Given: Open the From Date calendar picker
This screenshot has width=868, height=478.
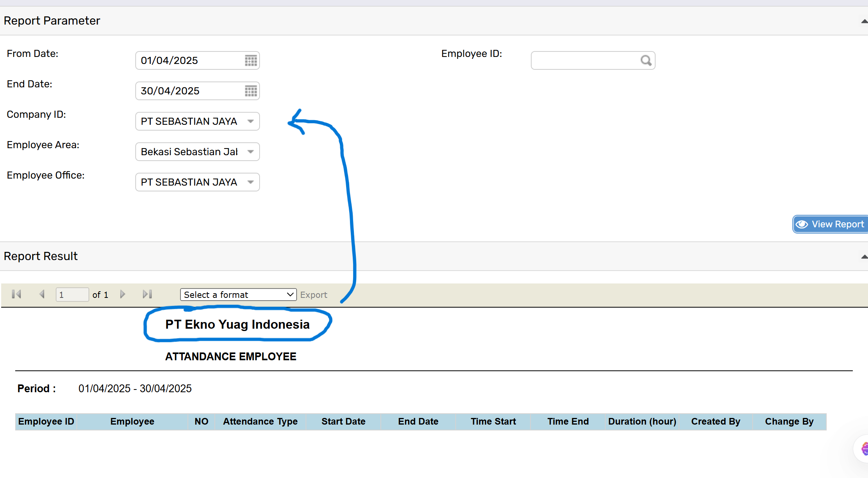Looking at the screenshot, I should pyautogui.click(x=251, y=60).
